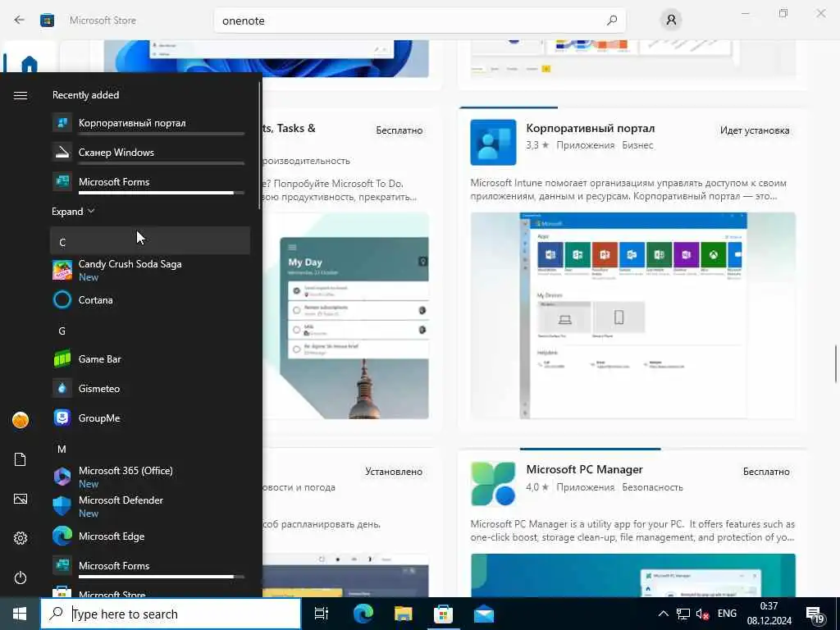Click the Power icon in Start menu
This screenshot has height=630, width=840.
point(21,578)
